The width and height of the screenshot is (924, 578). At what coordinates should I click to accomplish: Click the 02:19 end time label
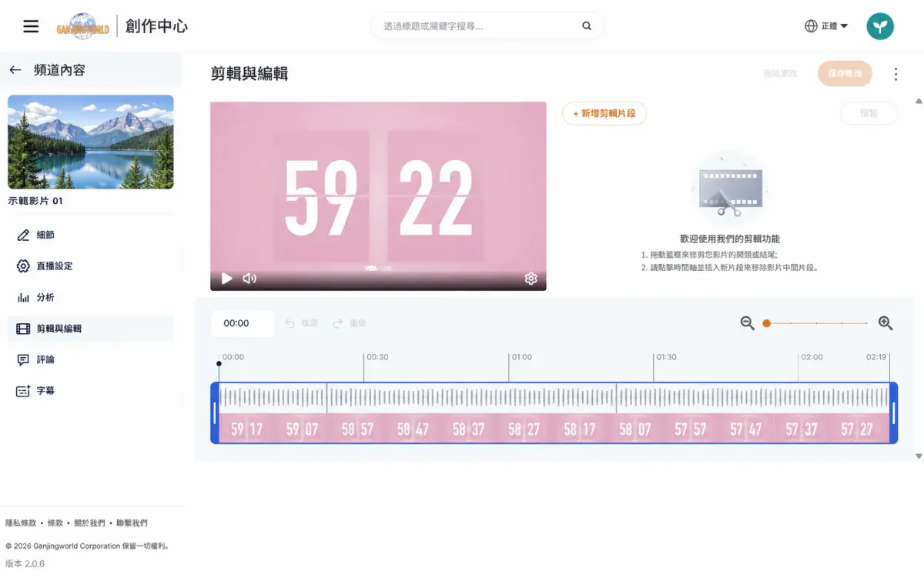876,357
